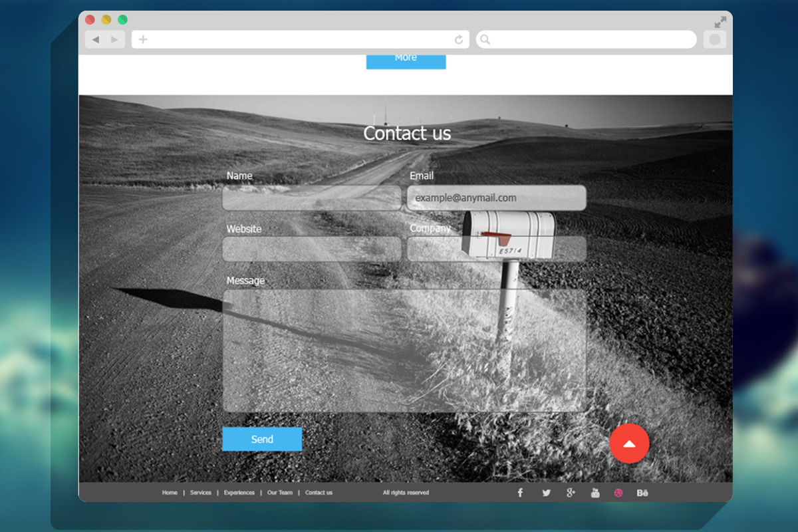
Task: Click the browser back arrow
Action: [x=95, y=40]
